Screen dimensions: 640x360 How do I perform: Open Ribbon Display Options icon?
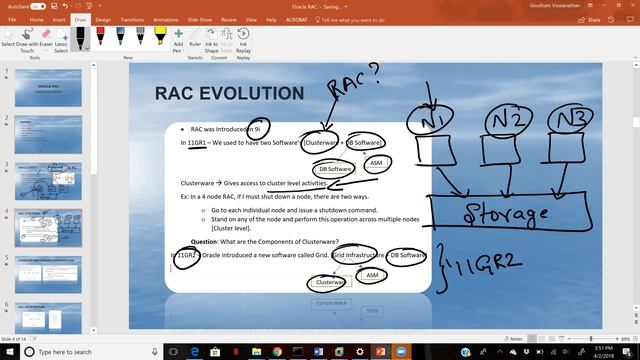point(590,6)
